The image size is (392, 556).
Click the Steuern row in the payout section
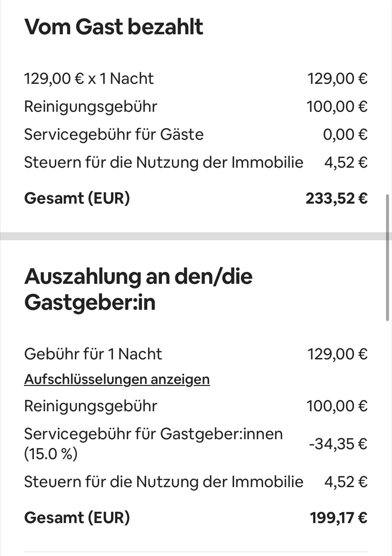[x=196, y=481]
